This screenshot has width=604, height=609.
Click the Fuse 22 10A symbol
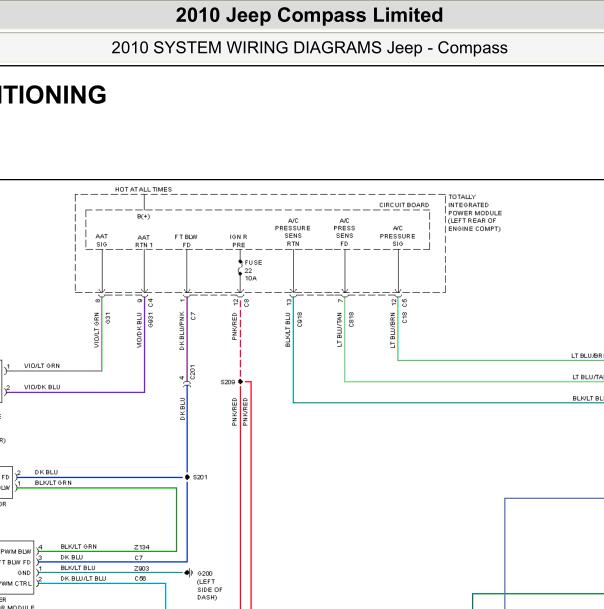(x=240, y=268)
